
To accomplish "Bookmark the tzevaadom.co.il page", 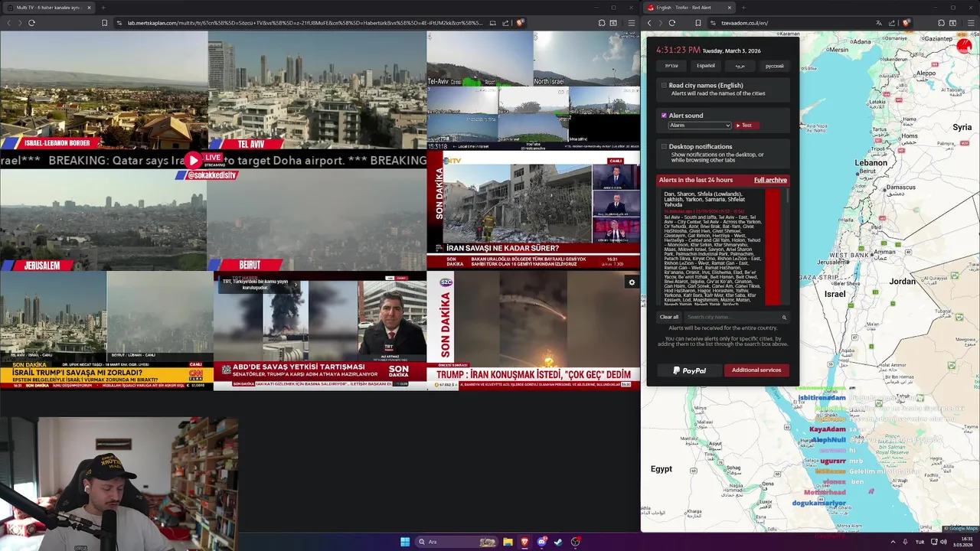I will [698, 23].
